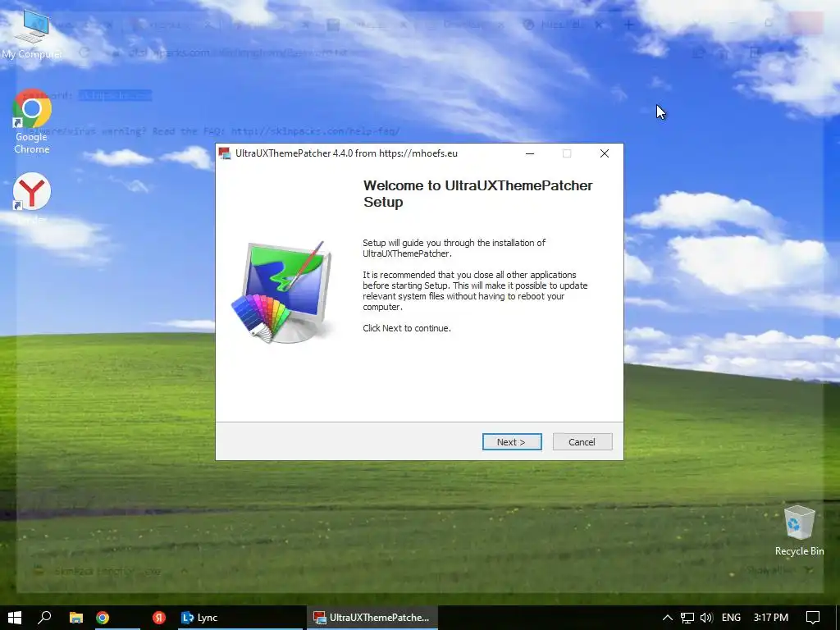
Task: Open File Explorer from taskbar
Action: pyautogui.click(x=76, y=618)
